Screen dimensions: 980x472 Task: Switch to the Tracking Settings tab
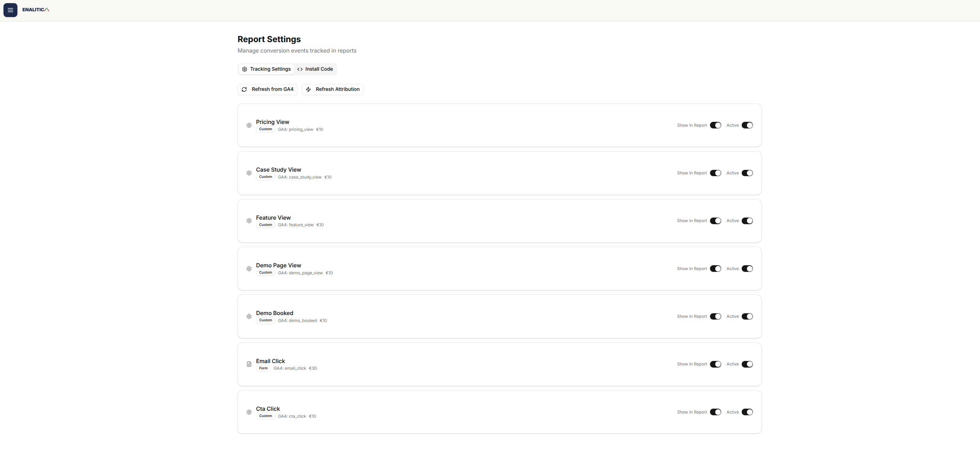[x=266, y=69]
